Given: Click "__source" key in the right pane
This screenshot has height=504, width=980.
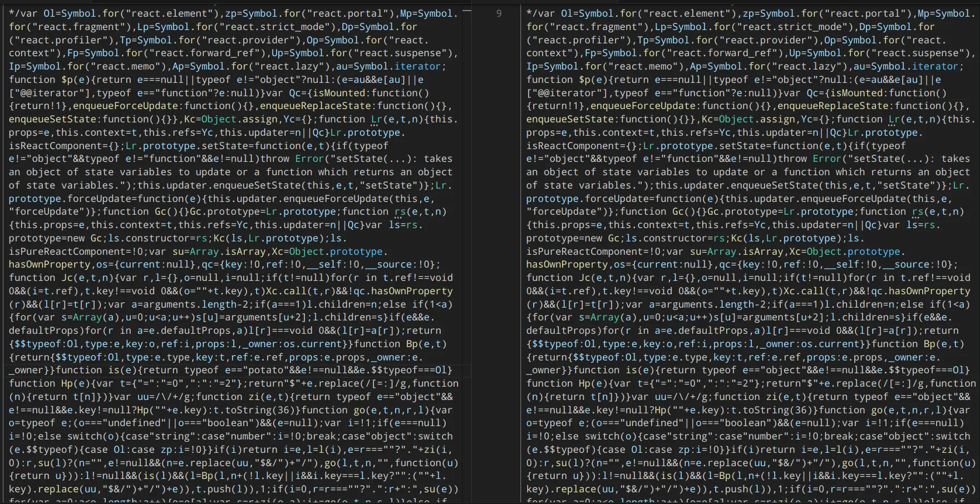Looking at the screenshot, I should [906, 265].
